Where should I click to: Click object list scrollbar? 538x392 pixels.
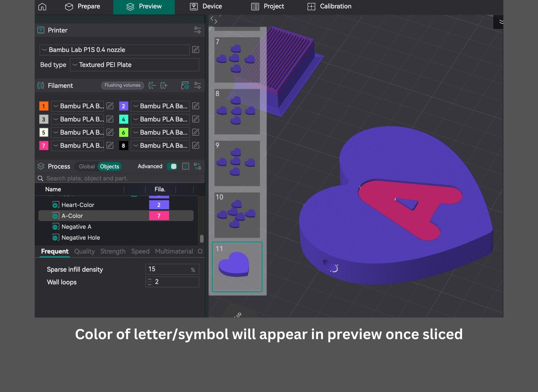(202, 239)
